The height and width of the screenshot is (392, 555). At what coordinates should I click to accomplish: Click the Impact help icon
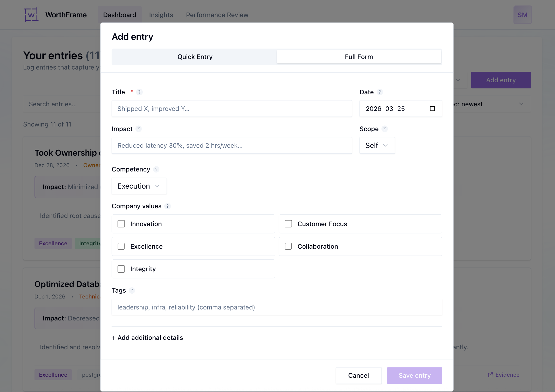click(139, 129)
